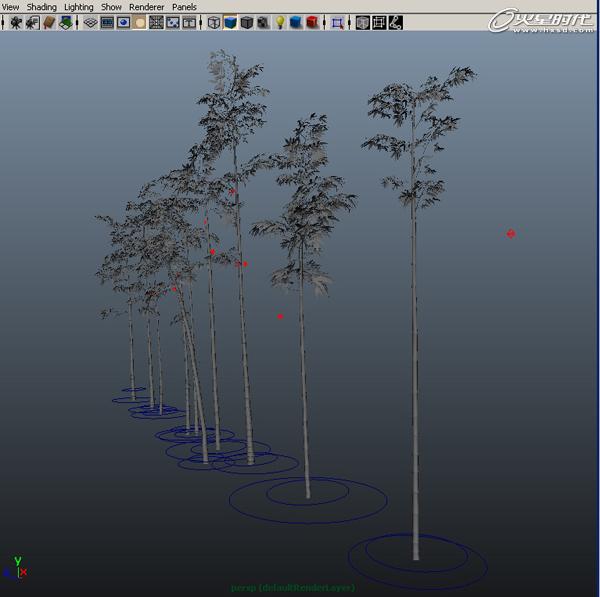Viewport: 600px width, 597px height.
Task: Turn on use all lights bulb
Action: (280, 22)
